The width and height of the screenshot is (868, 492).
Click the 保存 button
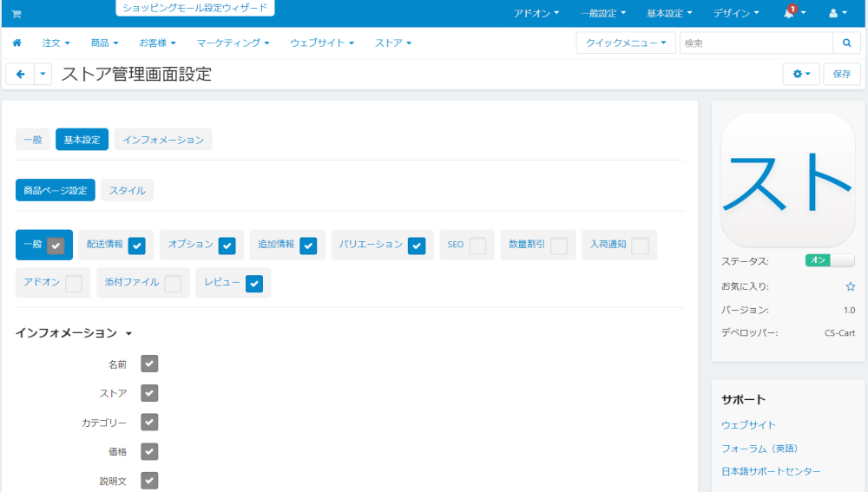click(x=842, y=74)
